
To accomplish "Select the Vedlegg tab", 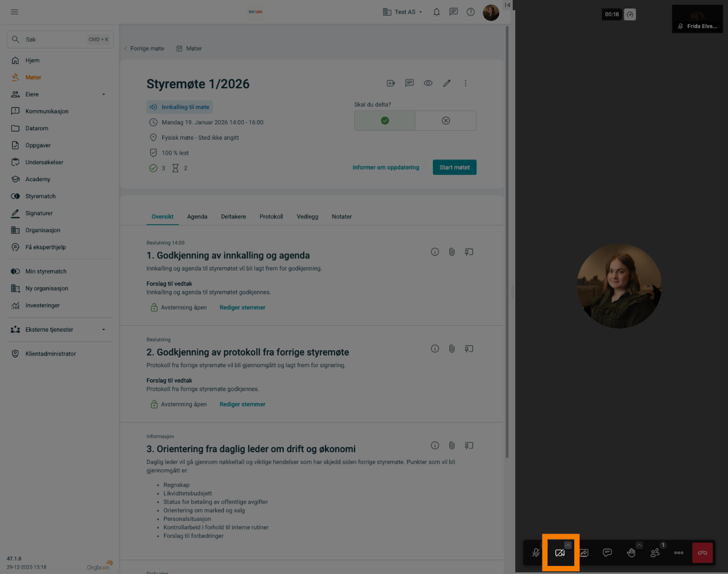I will pyautogui.click(x=307, y=217).
